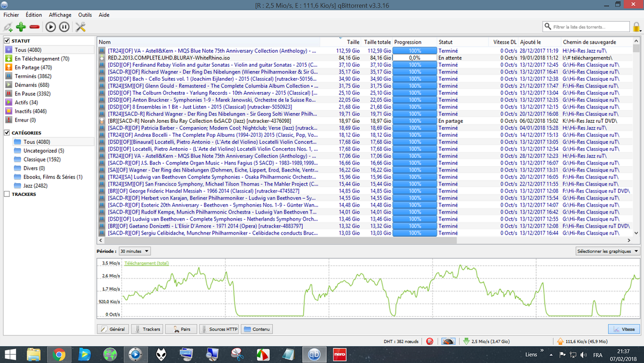Switch to the Général tab
Image resolution: width=644 pixels, height=363 pixels.
pyautogui.click(x=113, y=329)
